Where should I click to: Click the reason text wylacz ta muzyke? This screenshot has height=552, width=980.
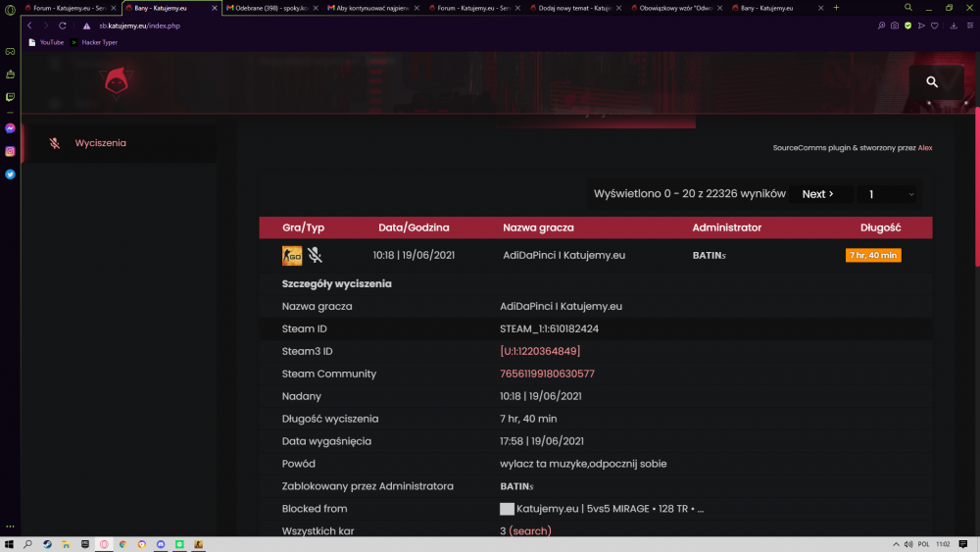tap(583, 464)
